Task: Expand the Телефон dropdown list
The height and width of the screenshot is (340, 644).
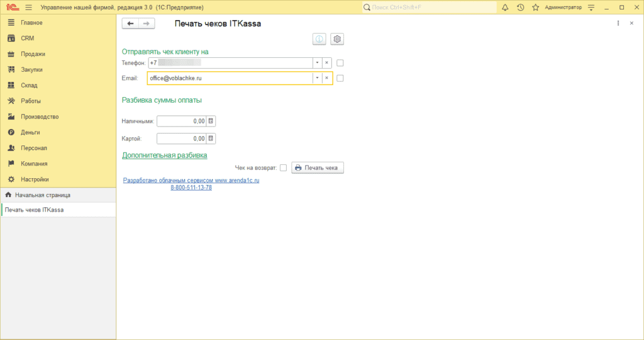Action: click(x=317, y=63)
